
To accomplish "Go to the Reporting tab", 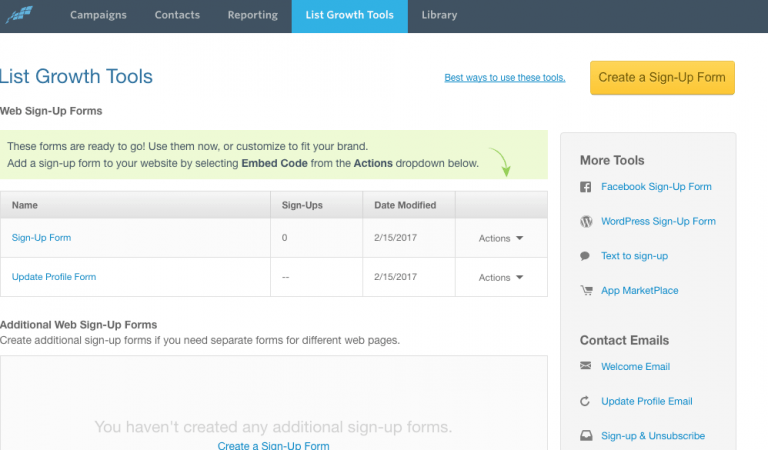I will click(x=252, y=16).
